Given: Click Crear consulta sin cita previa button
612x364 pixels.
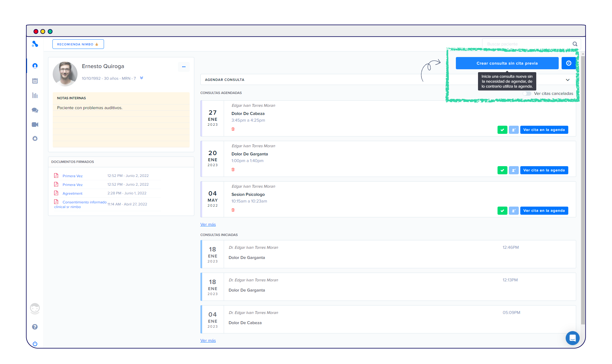Looking at the screenshot, I should (x=507, y=63).
